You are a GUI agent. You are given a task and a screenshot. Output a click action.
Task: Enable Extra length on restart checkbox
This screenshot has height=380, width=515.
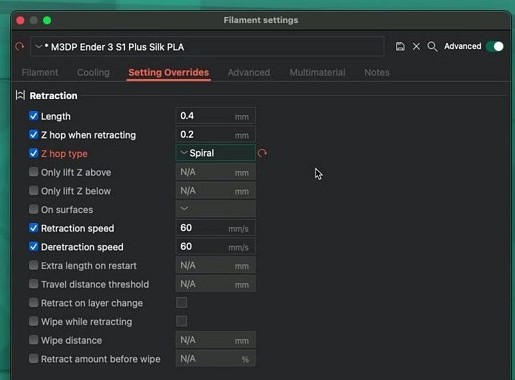[x=33, y=265]
